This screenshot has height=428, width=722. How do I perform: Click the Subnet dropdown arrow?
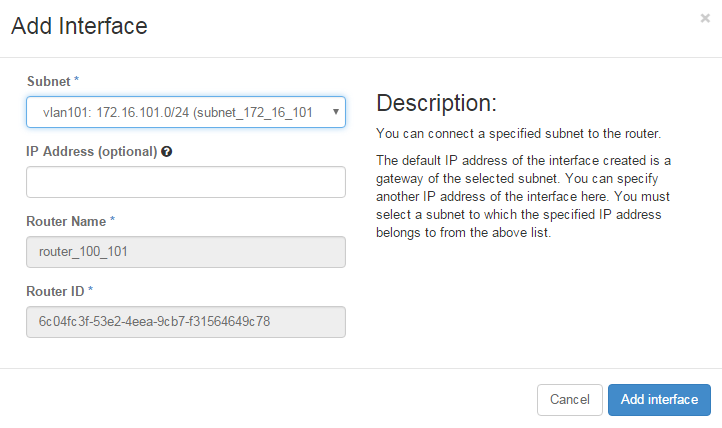click(335, 112)
